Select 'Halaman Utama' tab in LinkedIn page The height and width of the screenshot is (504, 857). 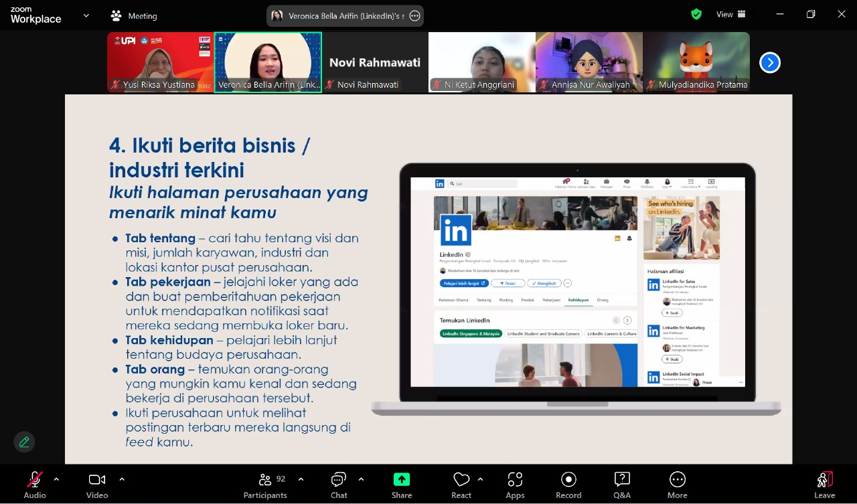pyautogui.click(x=453, y=300)
